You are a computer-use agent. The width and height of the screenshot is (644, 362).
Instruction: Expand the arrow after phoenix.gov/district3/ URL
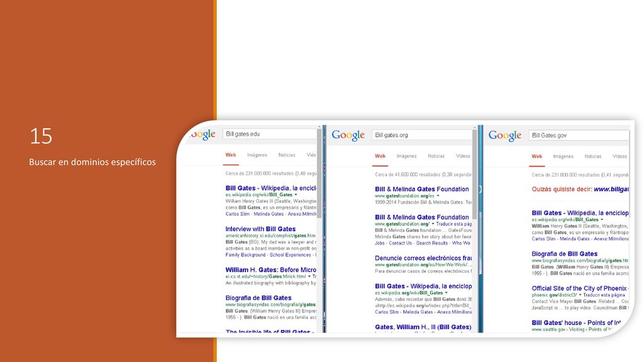coord(580,295)
